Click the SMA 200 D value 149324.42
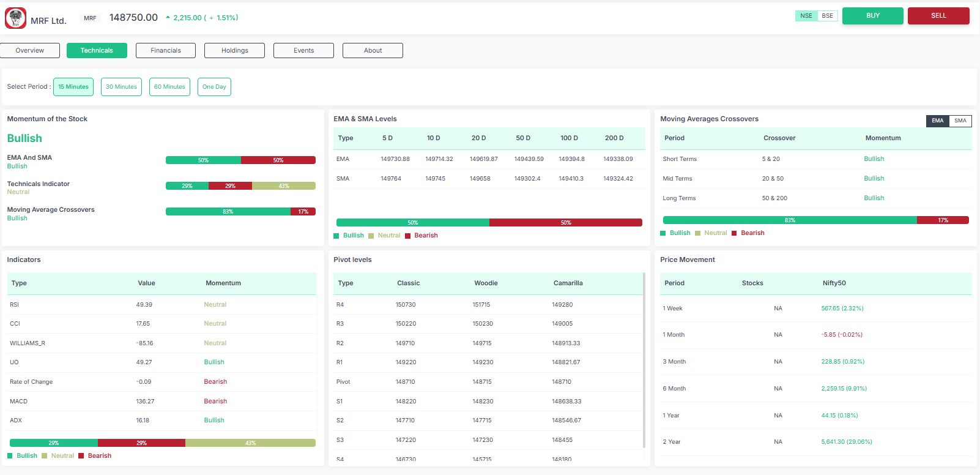Screen dimensions: 980x475 click(618, 179)
